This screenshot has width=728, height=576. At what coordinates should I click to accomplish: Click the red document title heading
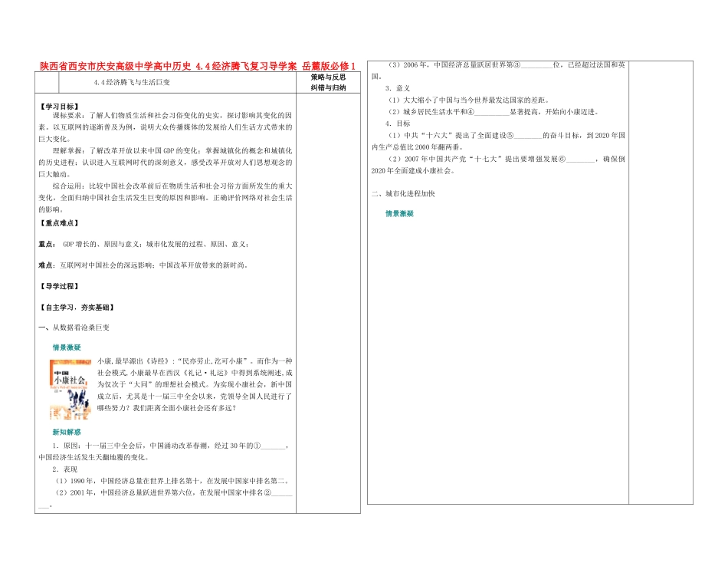pos(197,66)
